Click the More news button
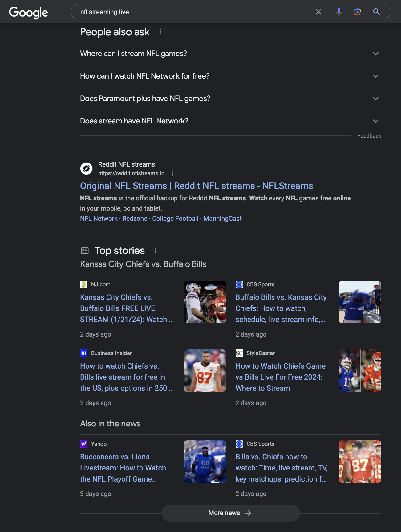This screenshot has width=401, height=532. click(x=230, y=513)
